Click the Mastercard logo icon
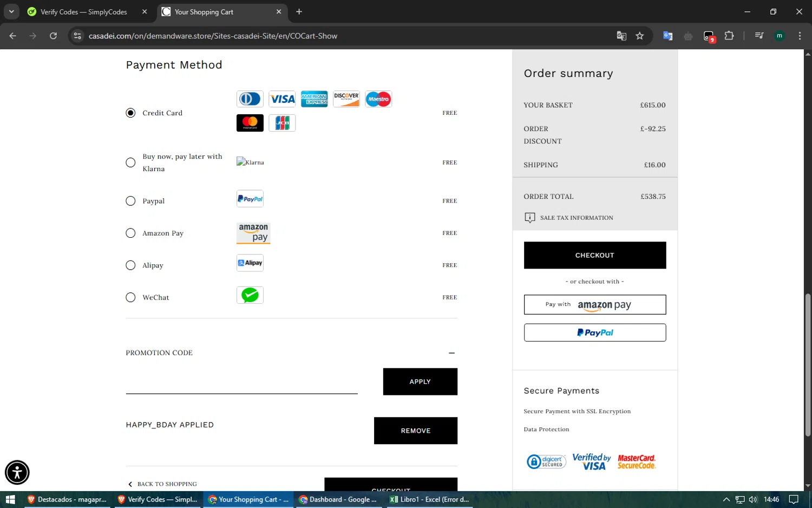The height and width of the screenshot is (508, 812). point(250,123)
